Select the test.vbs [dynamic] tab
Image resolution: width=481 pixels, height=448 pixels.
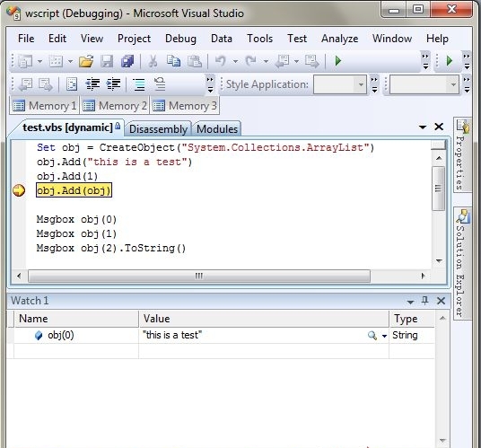click(x=68, y=127)
